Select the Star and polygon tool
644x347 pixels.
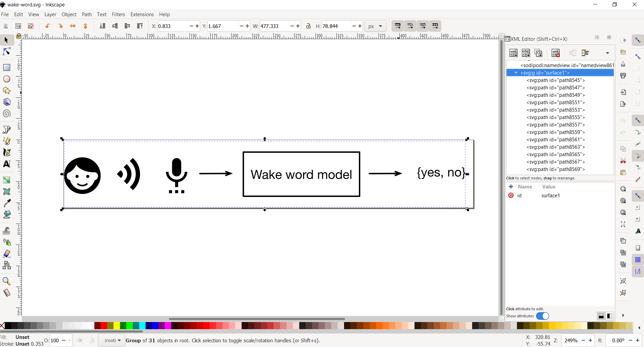tap(6, 90)
